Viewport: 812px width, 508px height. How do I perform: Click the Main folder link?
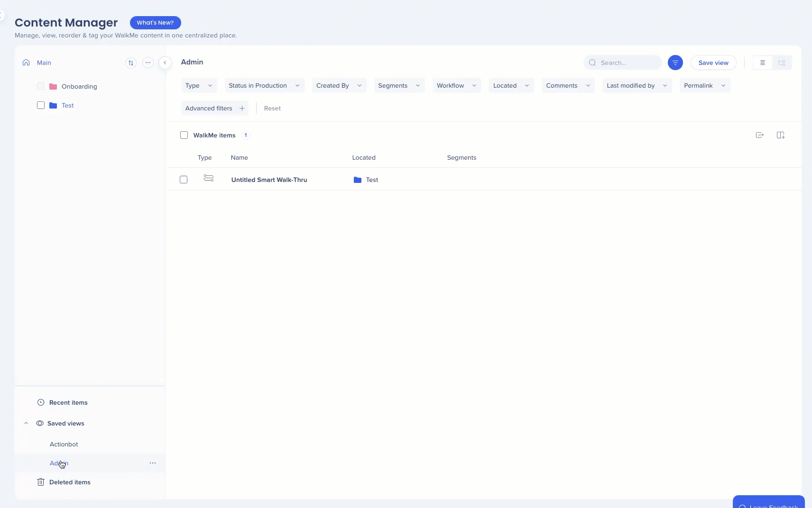[44, 63]
